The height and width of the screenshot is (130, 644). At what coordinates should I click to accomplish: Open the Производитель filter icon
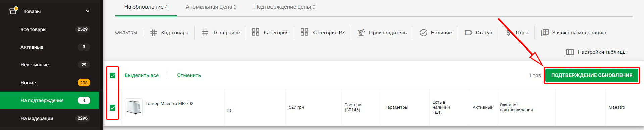click(361, 32)
